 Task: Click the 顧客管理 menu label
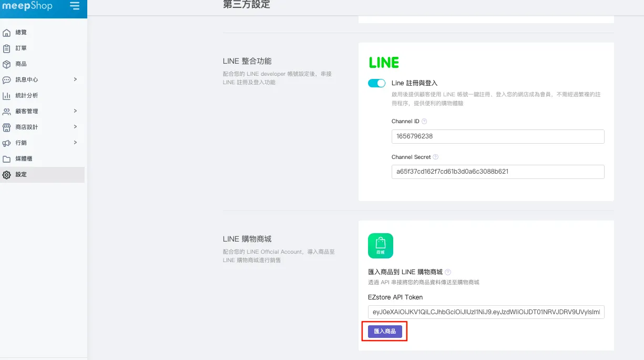26,112
